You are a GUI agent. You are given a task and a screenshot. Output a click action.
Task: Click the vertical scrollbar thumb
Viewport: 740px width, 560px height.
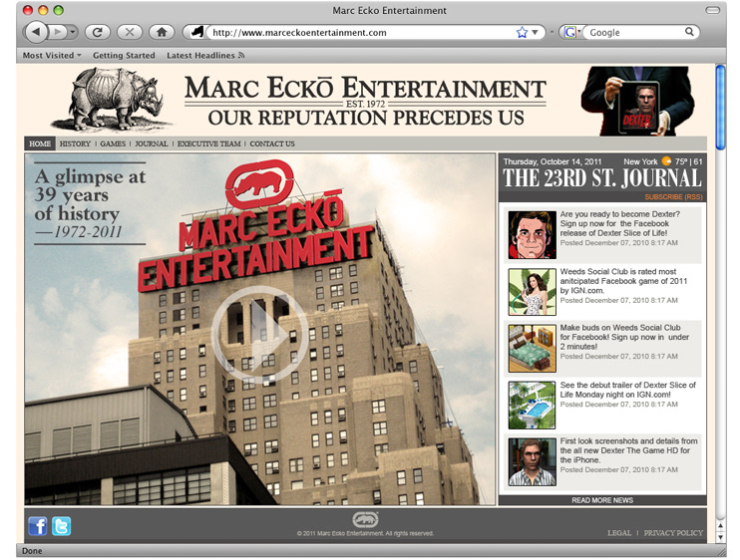[720, 108]
